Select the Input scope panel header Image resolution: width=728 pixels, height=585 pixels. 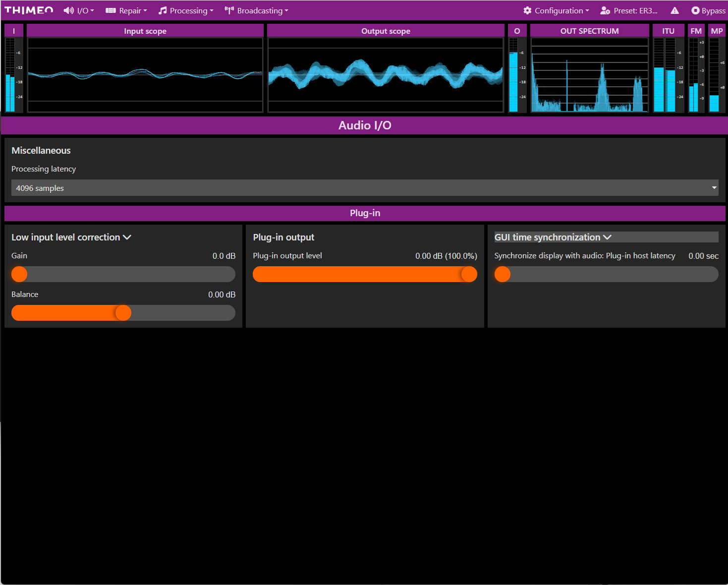145,31
